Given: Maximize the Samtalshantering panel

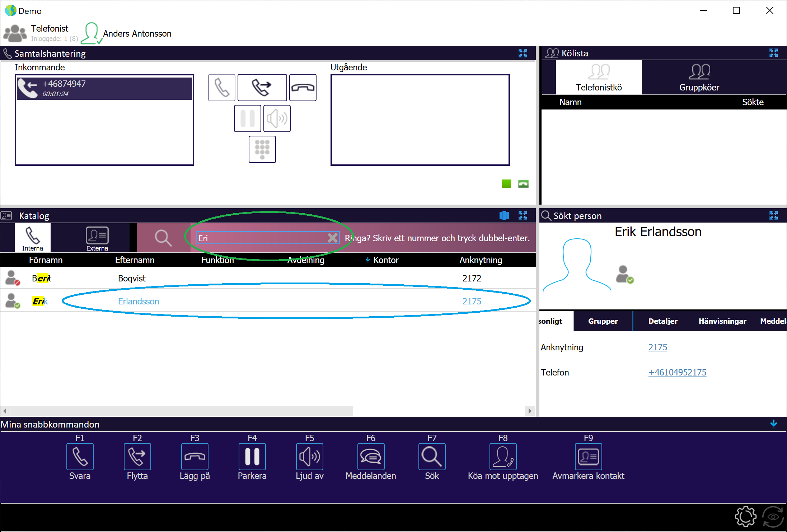Looking at the screenshot, I should coord(523,53).
